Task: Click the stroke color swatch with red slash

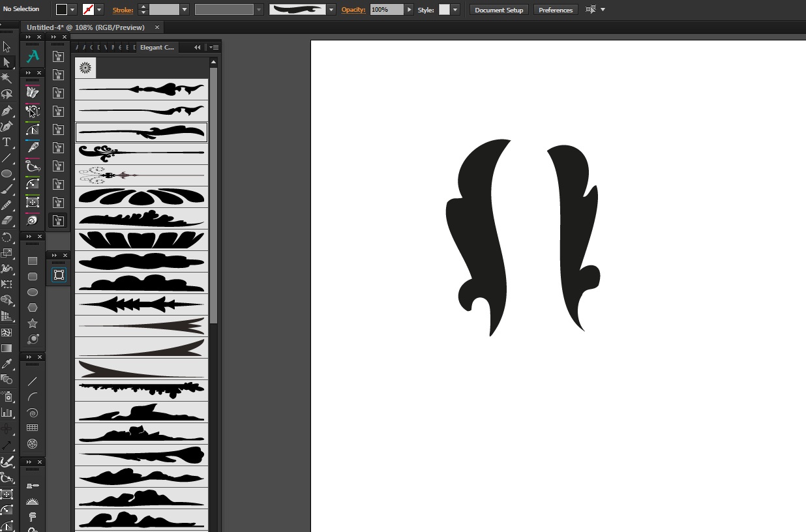Action: coord(88,10)
